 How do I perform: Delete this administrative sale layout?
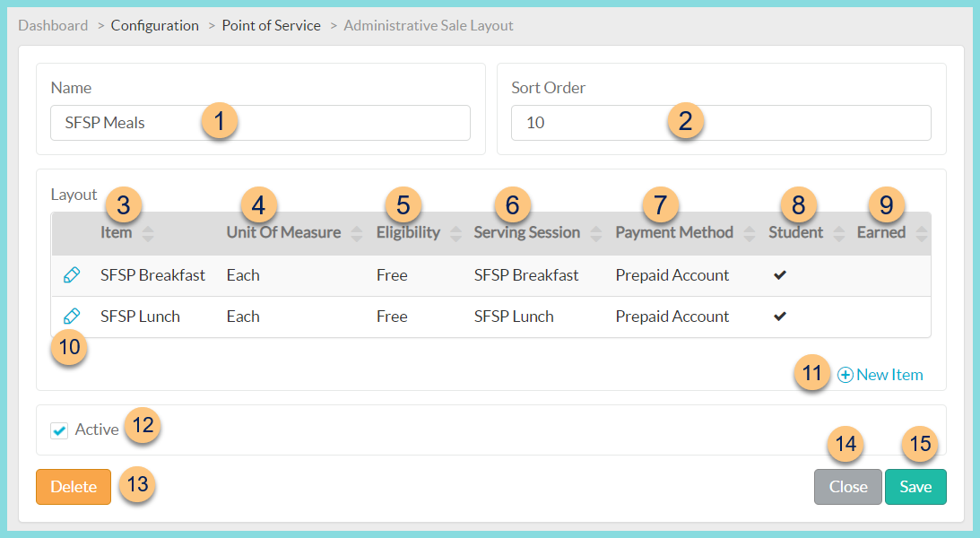pyautogui.click(x=73, y=486)
